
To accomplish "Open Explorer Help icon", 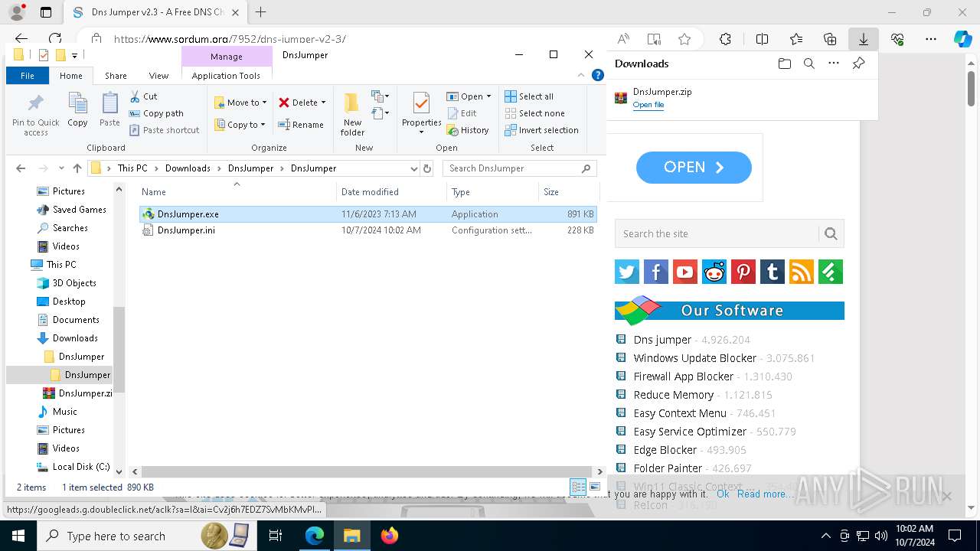I will tap(598, 75).
